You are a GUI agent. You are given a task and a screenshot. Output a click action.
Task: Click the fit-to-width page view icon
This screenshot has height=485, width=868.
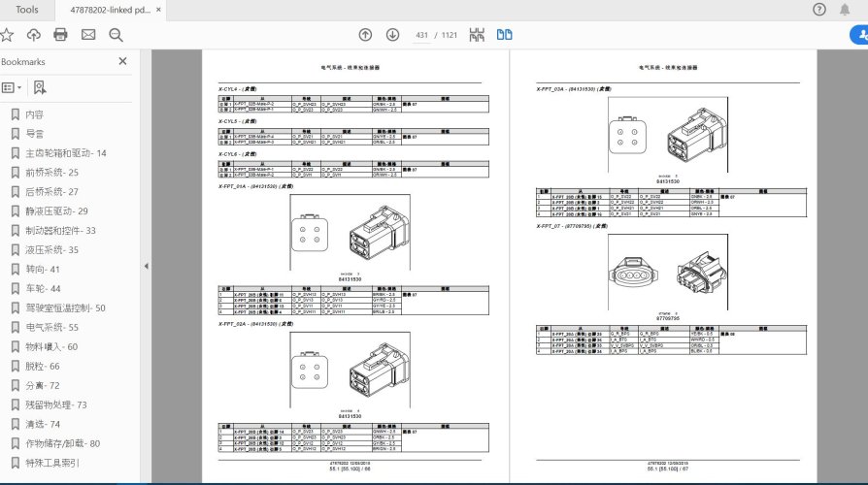pos(477,35)
